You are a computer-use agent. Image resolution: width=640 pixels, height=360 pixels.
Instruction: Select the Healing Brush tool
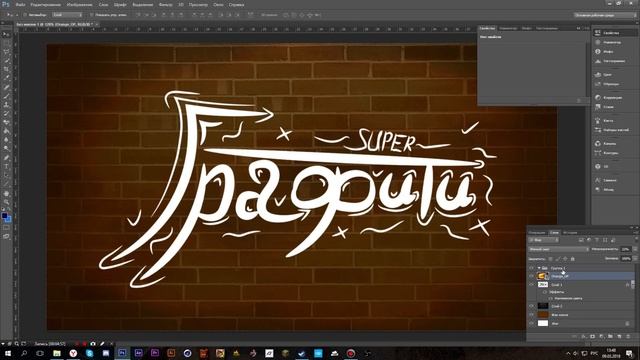7,87
